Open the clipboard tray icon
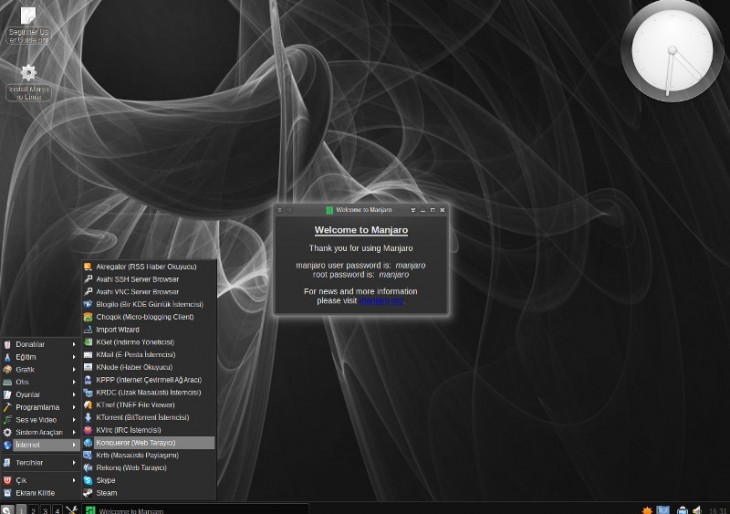 coord(683,510)
